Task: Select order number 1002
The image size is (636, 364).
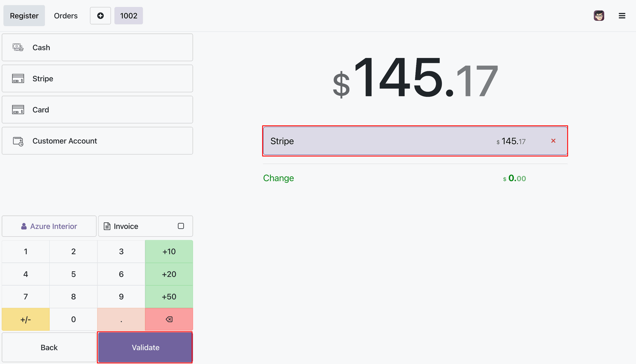Action: tap(129, 16)
